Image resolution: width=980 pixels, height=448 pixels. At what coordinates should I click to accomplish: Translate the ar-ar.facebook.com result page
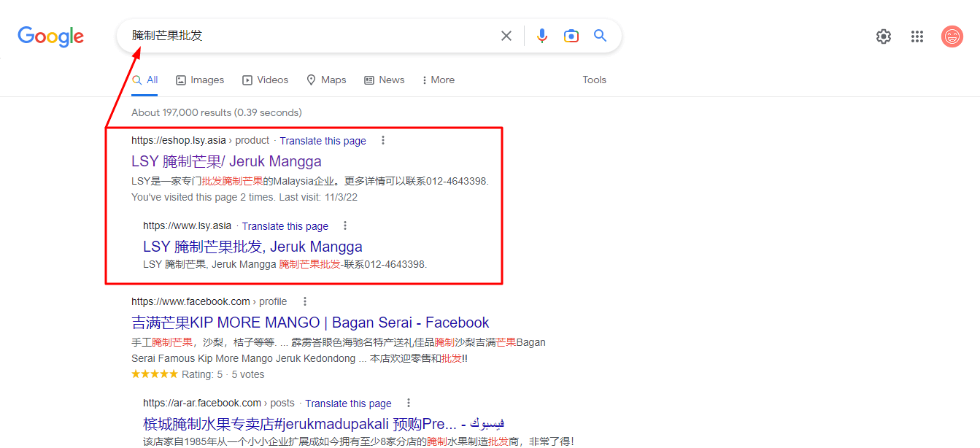pos(348,403)
